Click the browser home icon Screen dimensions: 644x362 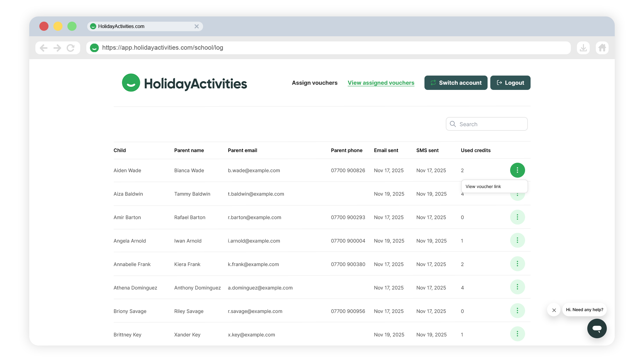point(602,48)
